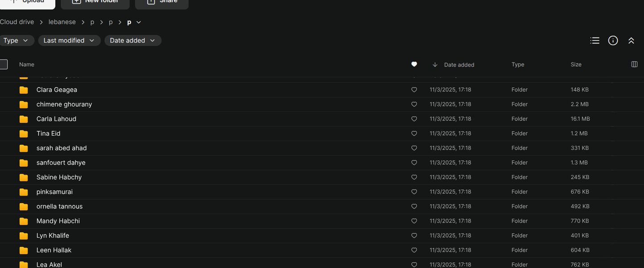Open the Date added filter dropdown

pyautogui.click(x=133, y=41)
